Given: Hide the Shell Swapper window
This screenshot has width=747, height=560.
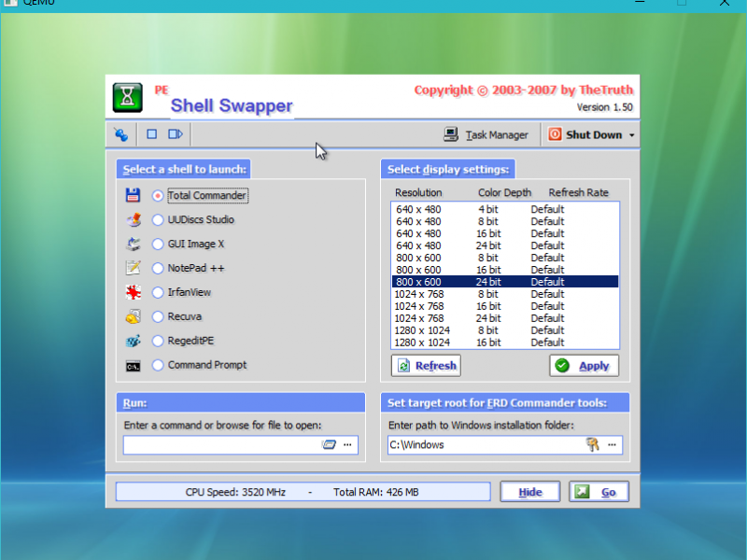Looking at the screenshot, I should (x=530, y=492).
